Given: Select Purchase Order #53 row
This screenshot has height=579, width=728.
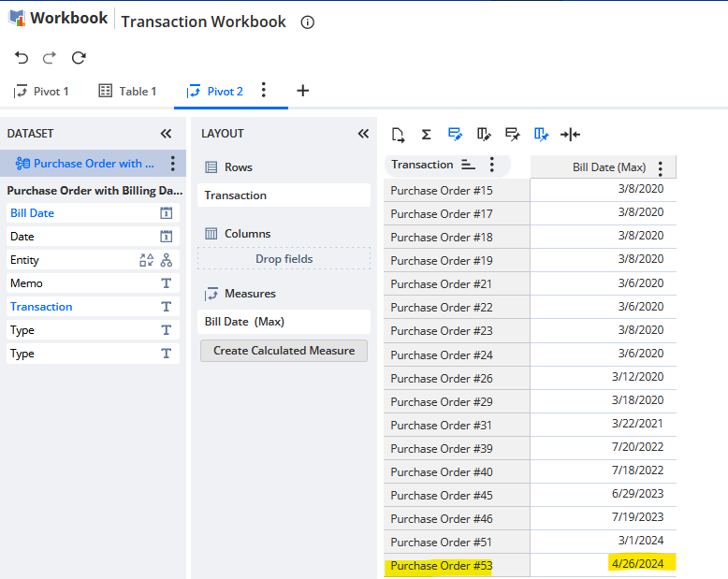Looking at the screenshot, I should point(457,566).
